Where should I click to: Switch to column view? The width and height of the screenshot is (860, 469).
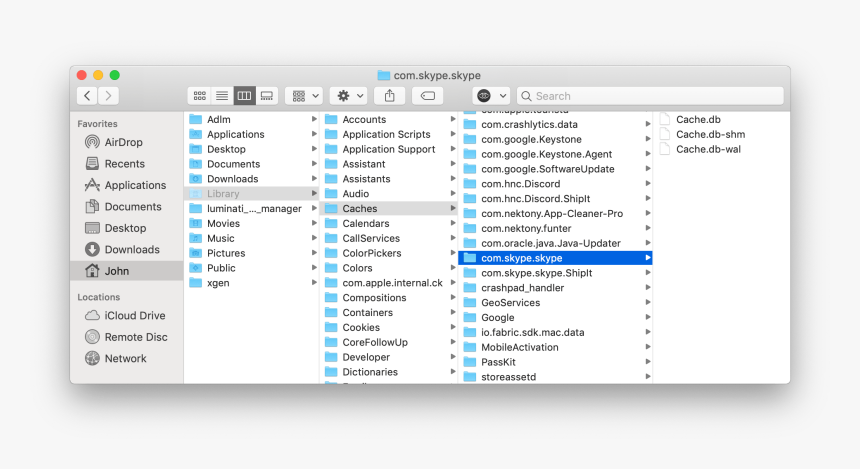pyautogui.click(x=245, y=96)
